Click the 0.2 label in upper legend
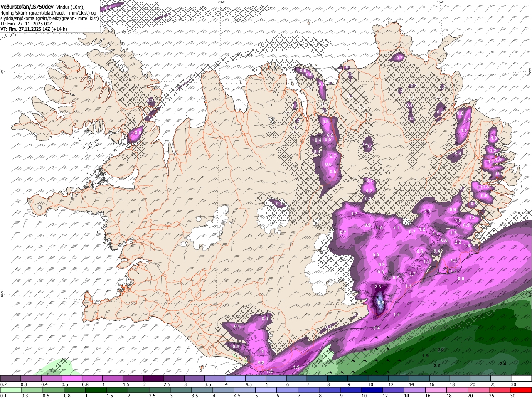532x399 pixels. pos(3,384)
